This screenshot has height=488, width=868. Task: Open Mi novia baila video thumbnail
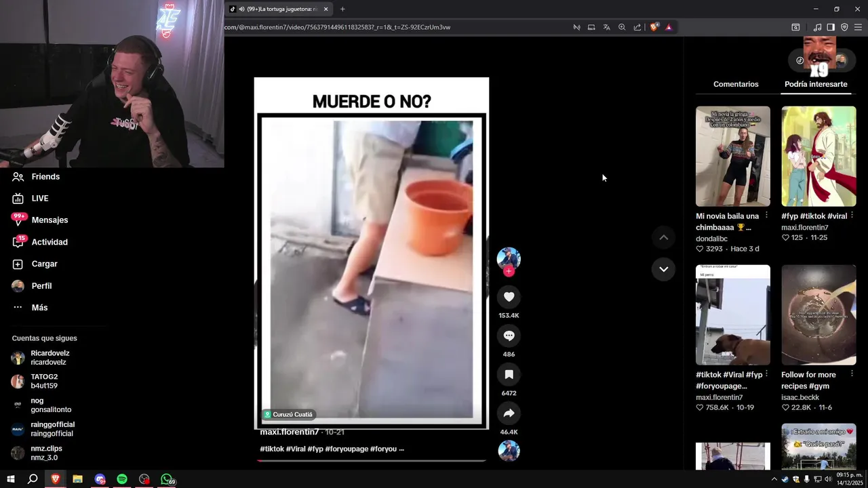[x=733, y=156]
